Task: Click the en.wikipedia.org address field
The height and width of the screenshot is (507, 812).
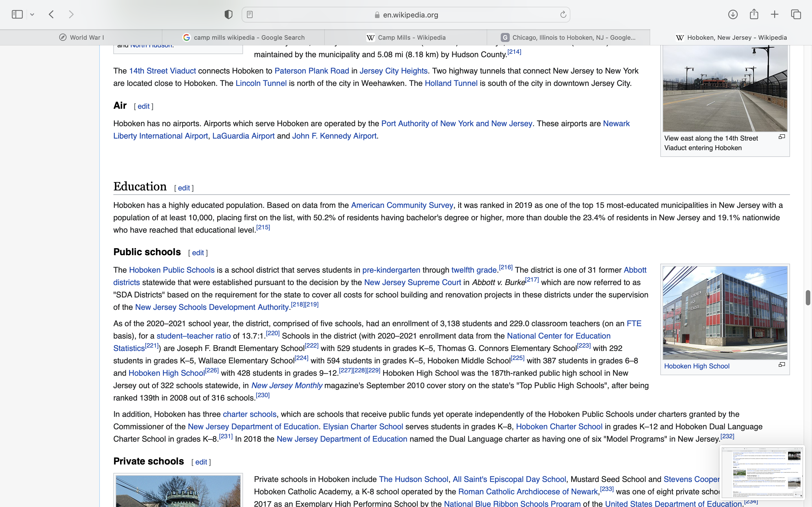Action: click(410, 15)
